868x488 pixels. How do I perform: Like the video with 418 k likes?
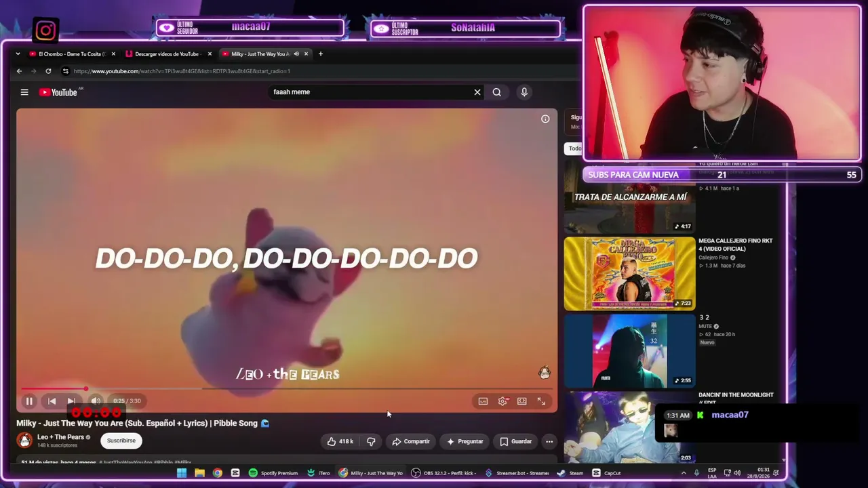(340, 441)
